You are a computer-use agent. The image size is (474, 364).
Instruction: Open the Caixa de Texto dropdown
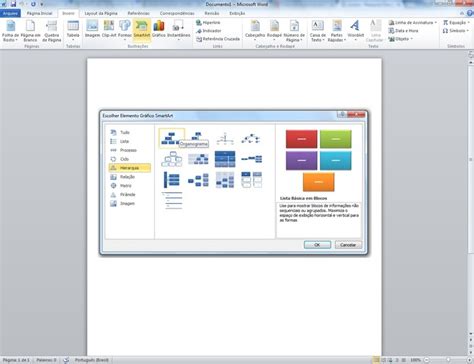click(318, 31)
